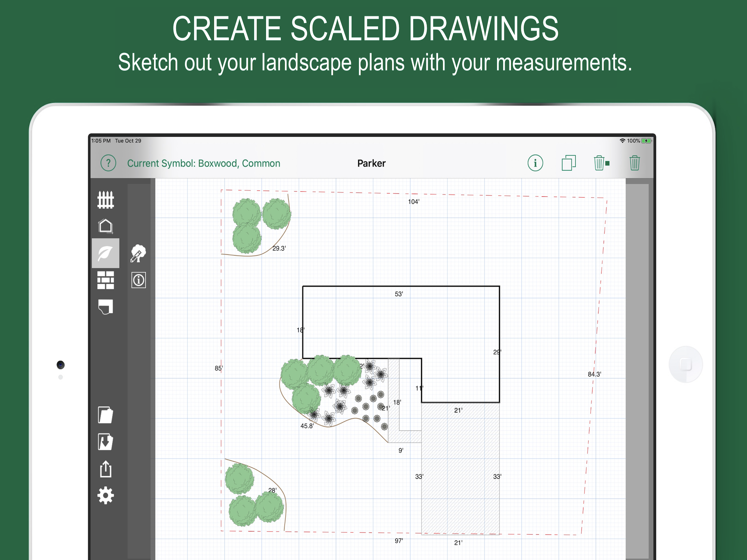747x560 pixels.
Task: Delete selected symbol with trash-square icon
Action: tap(602, 163)
